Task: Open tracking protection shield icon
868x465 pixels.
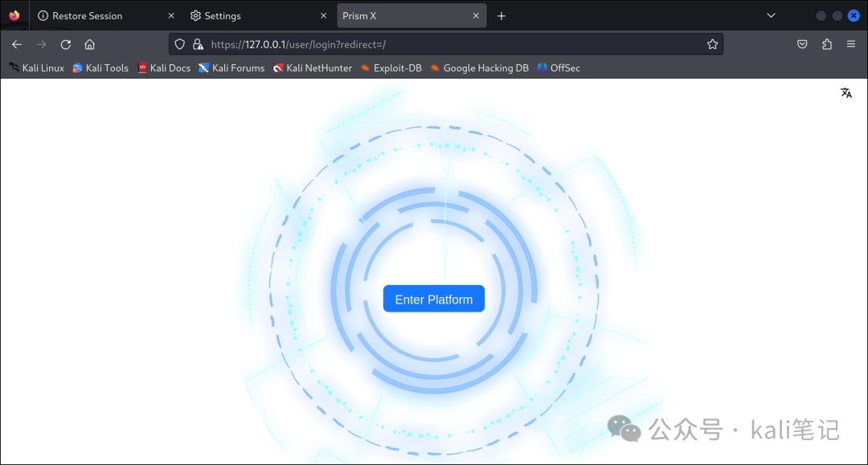Action: point(179,44)
